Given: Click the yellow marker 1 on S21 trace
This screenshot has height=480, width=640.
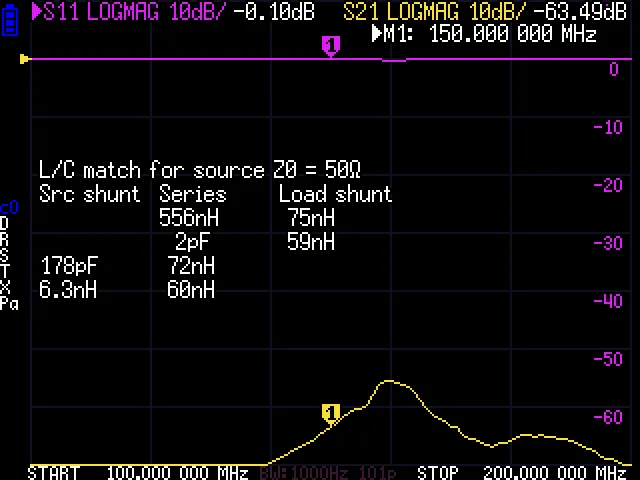Looking at the screenshot, I should click(331, 414).
